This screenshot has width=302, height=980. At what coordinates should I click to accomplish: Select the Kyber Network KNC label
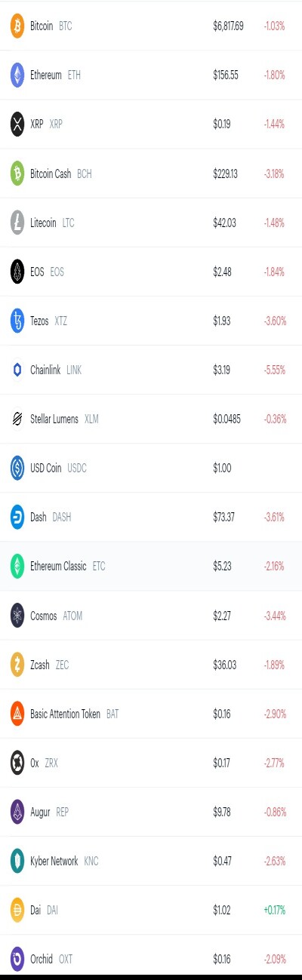point(64,861)
